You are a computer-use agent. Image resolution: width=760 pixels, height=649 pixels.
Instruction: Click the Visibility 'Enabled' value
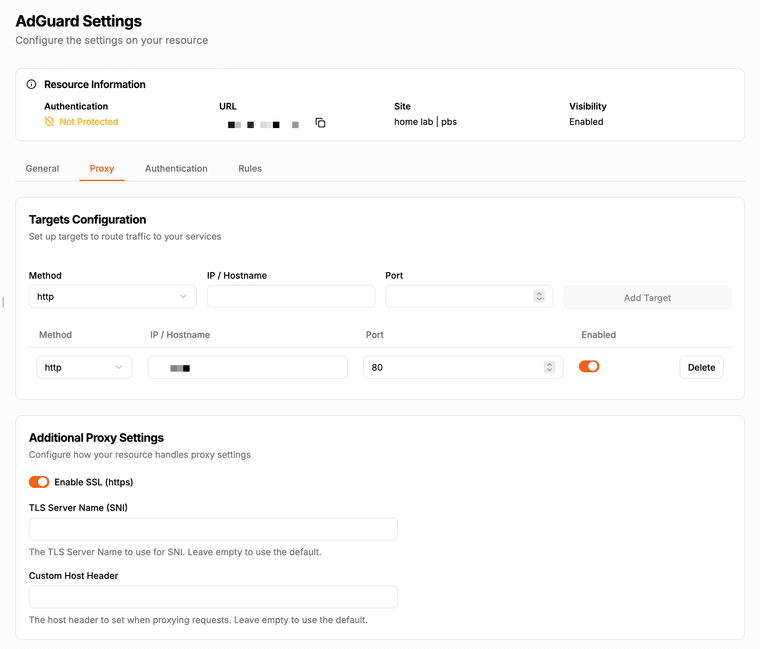(x=586, y=122)
